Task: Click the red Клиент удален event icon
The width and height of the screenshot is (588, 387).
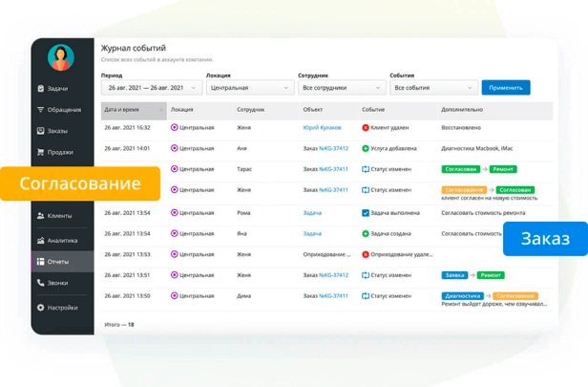Action: click(366, 127)
